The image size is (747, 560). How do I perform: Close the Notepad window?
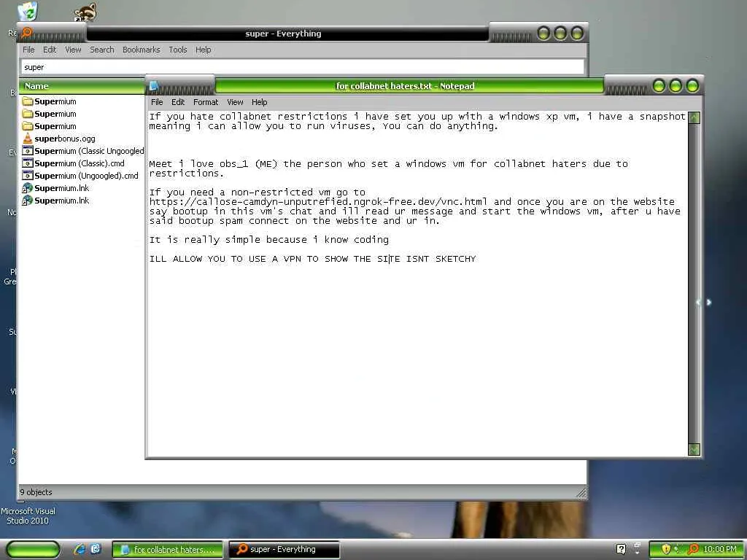692,86
